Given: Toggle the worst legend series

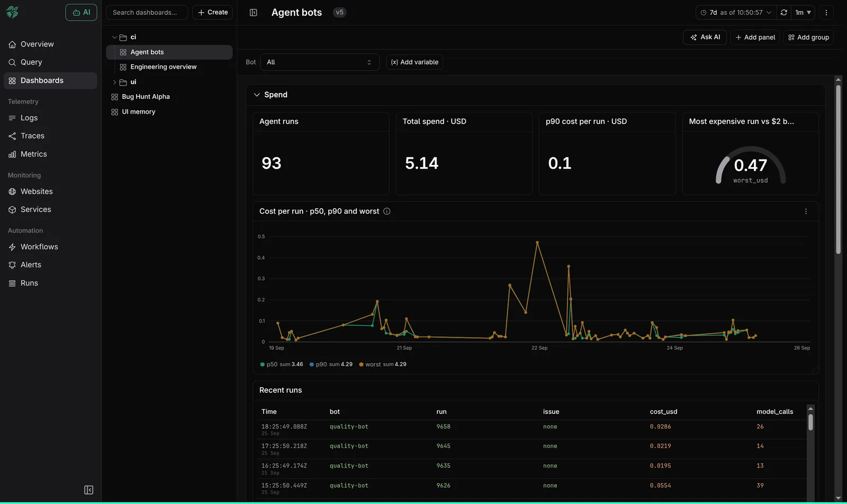Looking at the screenshot, I should (x=383, y=364).
